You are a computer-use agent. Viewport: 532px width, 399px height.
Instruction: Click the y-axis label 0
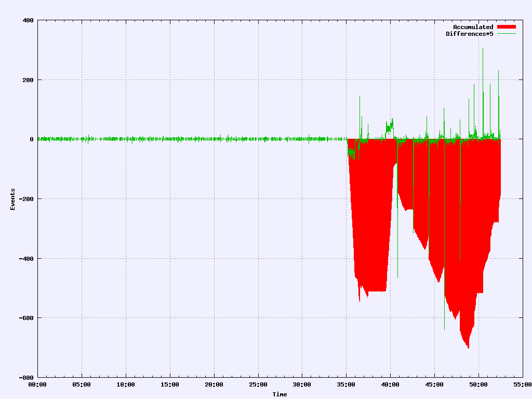point(32,139)
